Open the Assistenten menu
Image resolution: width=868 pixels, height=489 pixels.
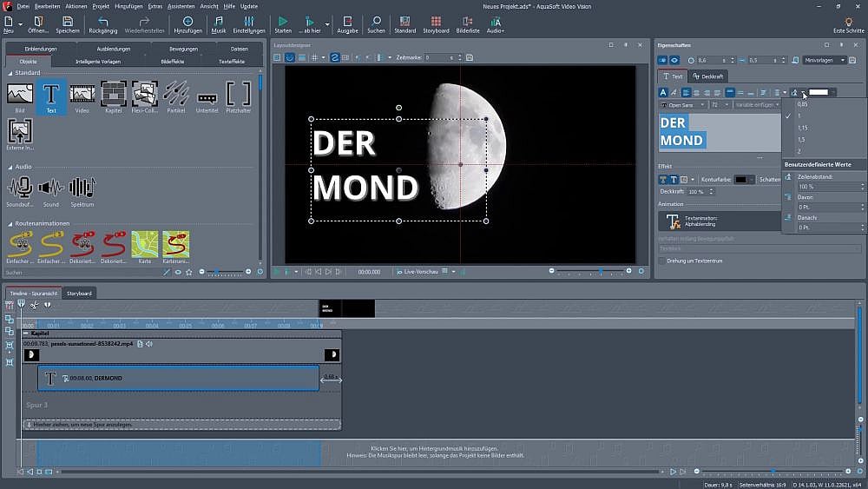coord(181,6)
